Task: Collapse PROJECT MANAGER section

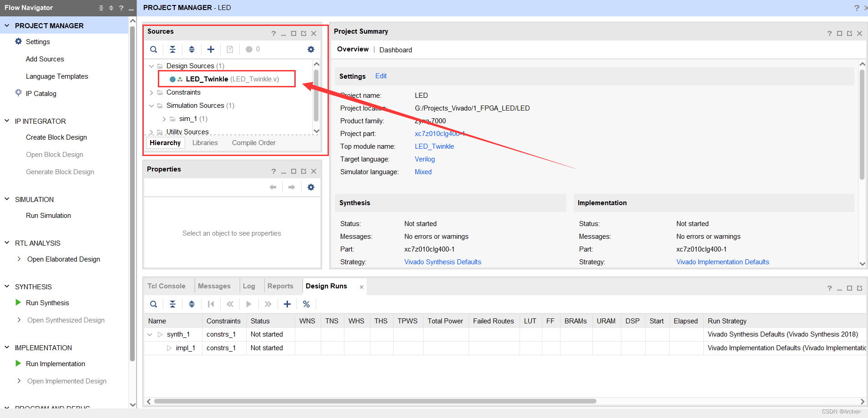Action: 7,25
